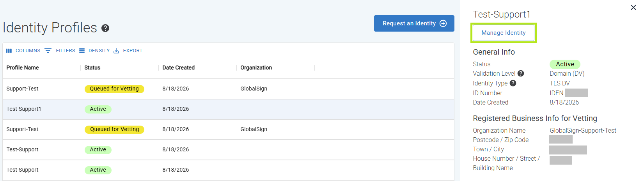Sort by Status column header
644x181 pixels.
point(92,67)
